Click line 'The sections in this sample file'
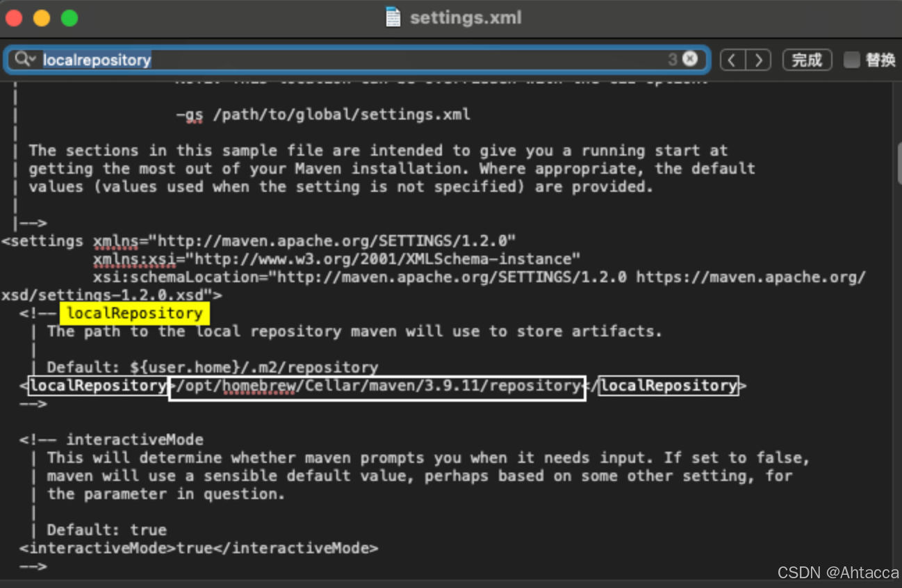Image resolution: width=902 pixels, height=588 pixels. point(378,150)
